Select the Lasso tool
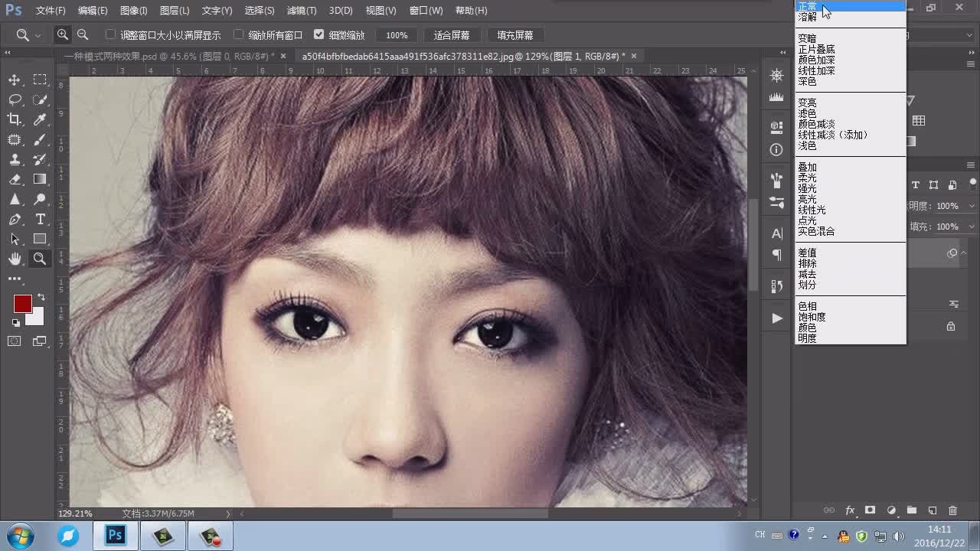The image size is (980, 551). (15, 99)
